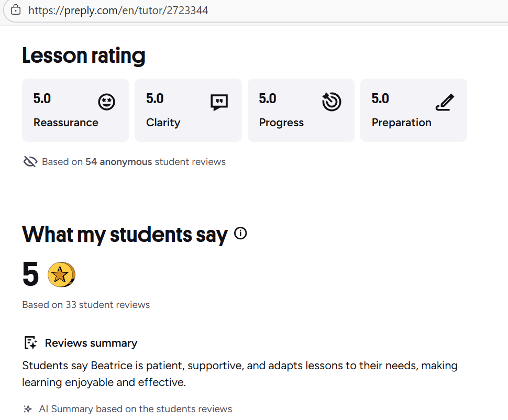508x420 pixels.
Task: Click 'Based on 33 student reviews' text
Action: pyautogui.click(x=86, y=305)
